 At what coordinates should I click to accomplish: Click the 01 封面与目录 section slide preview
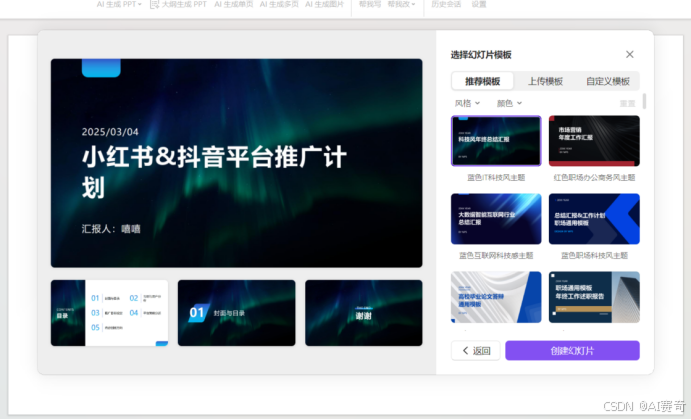pos(236,313)
